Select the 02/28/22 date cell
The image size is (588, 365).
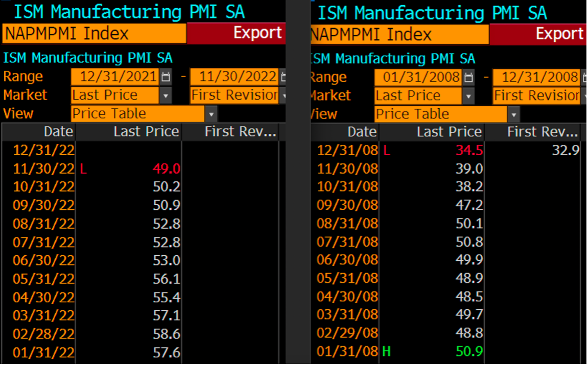click(44, 334)
